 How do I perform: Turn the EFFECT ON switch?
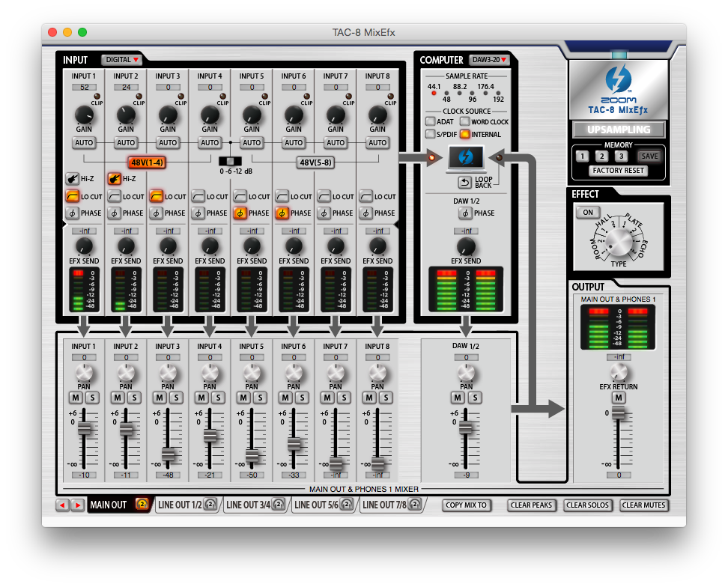pyautogui.click(x=588, y=213)
